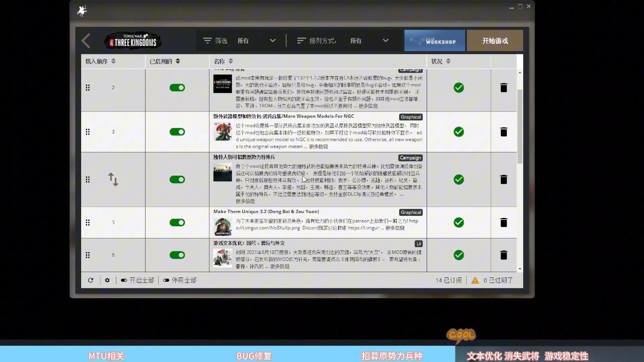The height and width of the screenshot is (362, 644).
Task: Open settings gear in bottom bar
Action: pyautogui.click(x=107, y=280)
